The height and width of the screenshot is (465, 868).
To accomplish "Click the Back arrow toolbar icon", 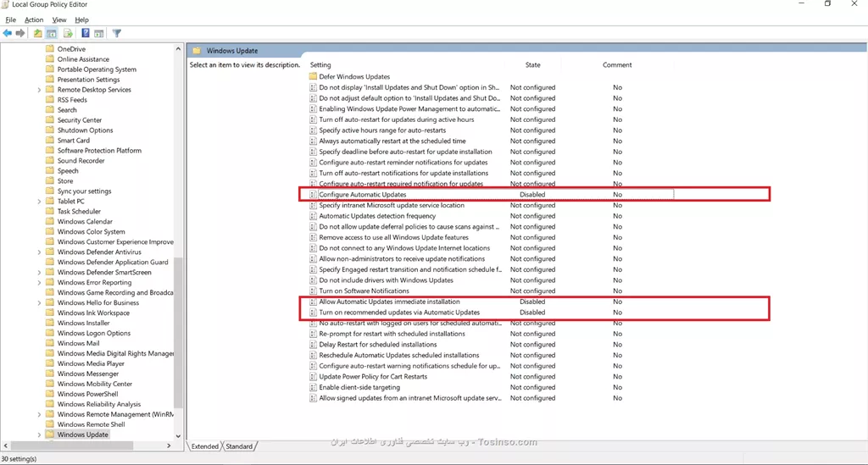I will 7,33.
